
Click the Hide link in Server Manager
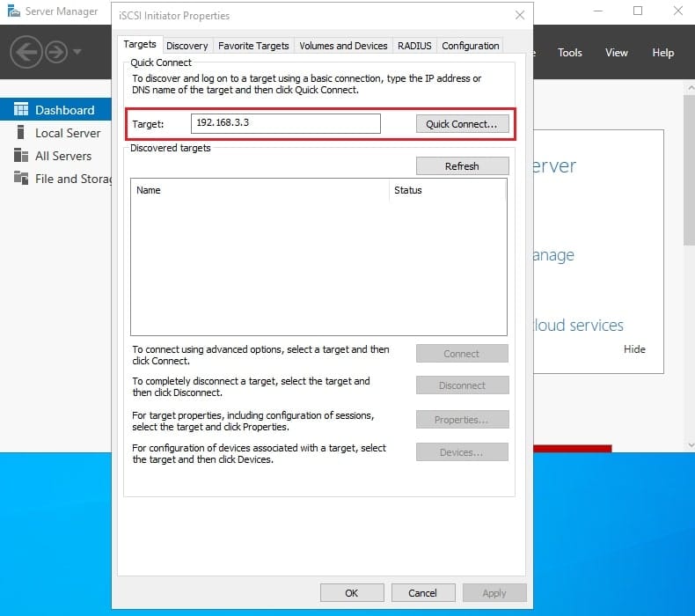pos(634,349)
